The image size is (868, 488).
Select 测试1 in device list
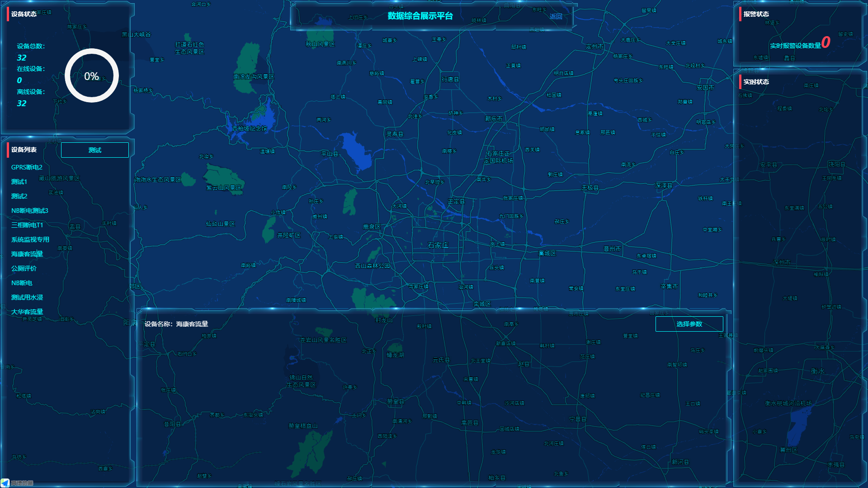19,182
